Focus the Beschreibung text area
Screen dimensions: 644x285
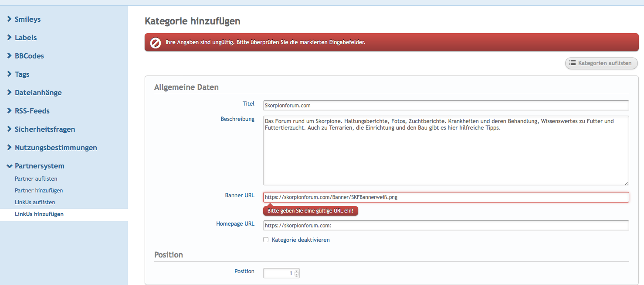pos(446,151)
